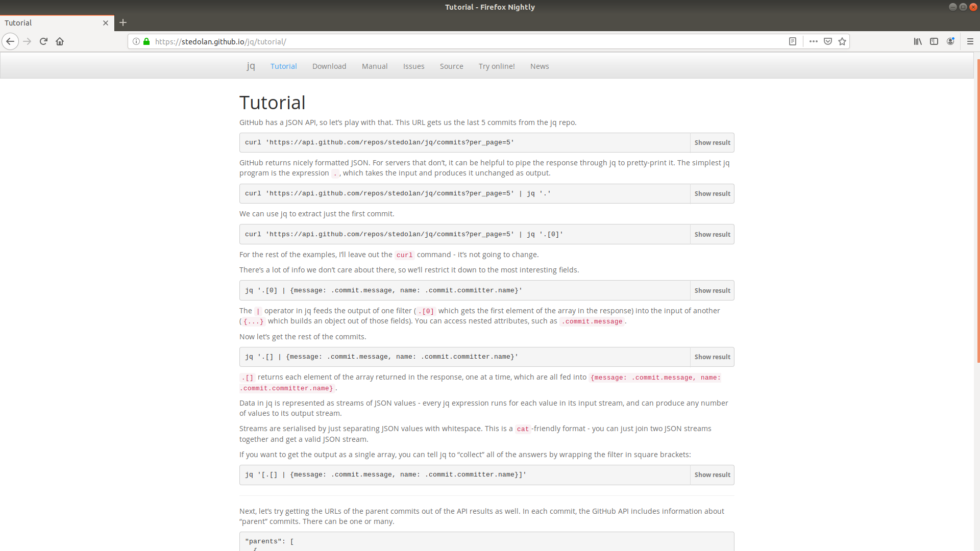The height and width of the screenshot is (551, 980).
Task: Click the back navigation arrow
Action: pos(10,41)
